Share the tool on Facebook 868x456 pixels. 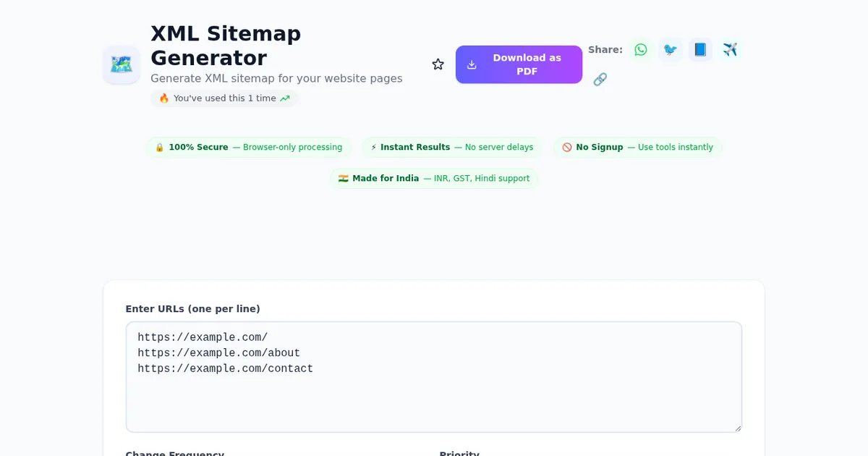coord(700,49)
